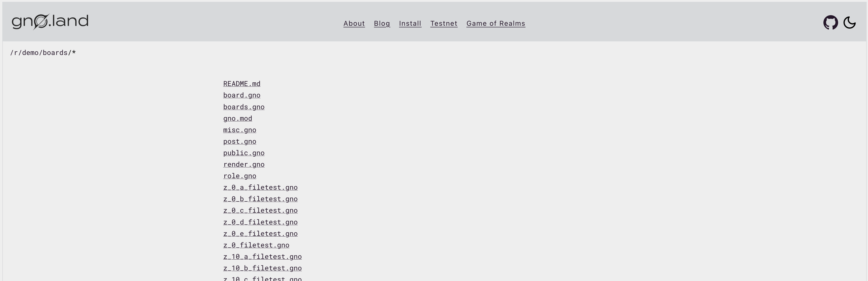Open the Install page
This screenshot has height=281, width=868.
click(x=410, y=24)
